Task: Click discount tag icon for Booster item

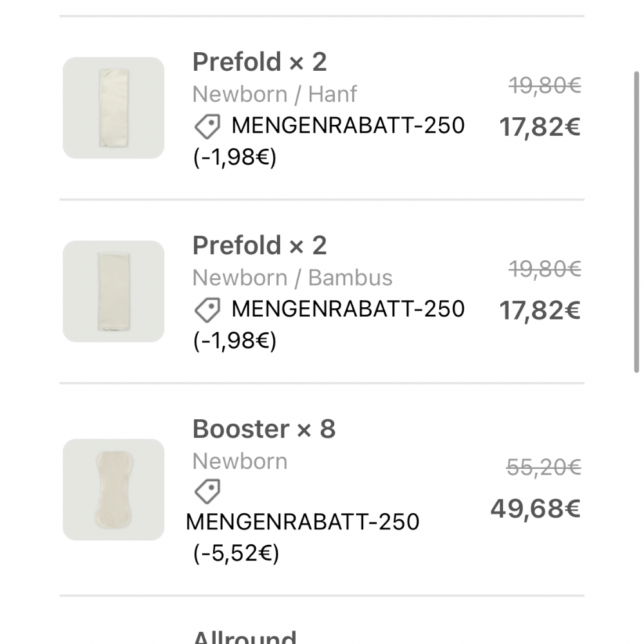Action: [x=207, y=492]
